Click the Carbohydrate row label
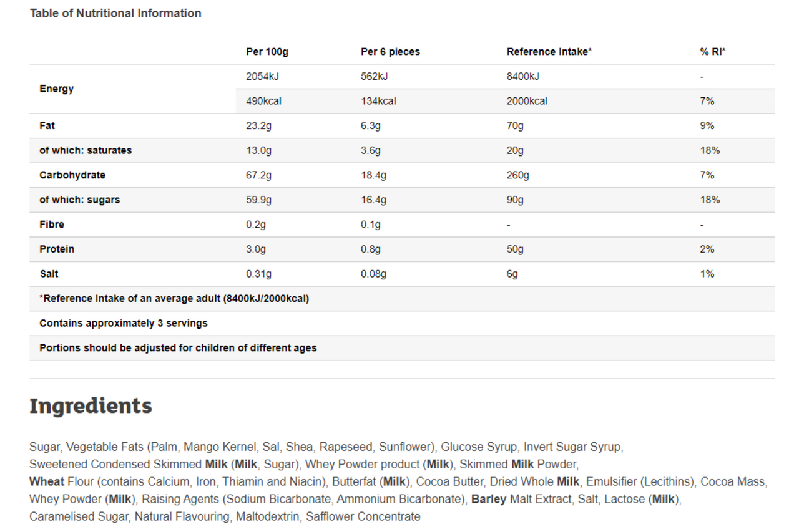The width and height of the screenshot is (799, 532). coord(72,175)
